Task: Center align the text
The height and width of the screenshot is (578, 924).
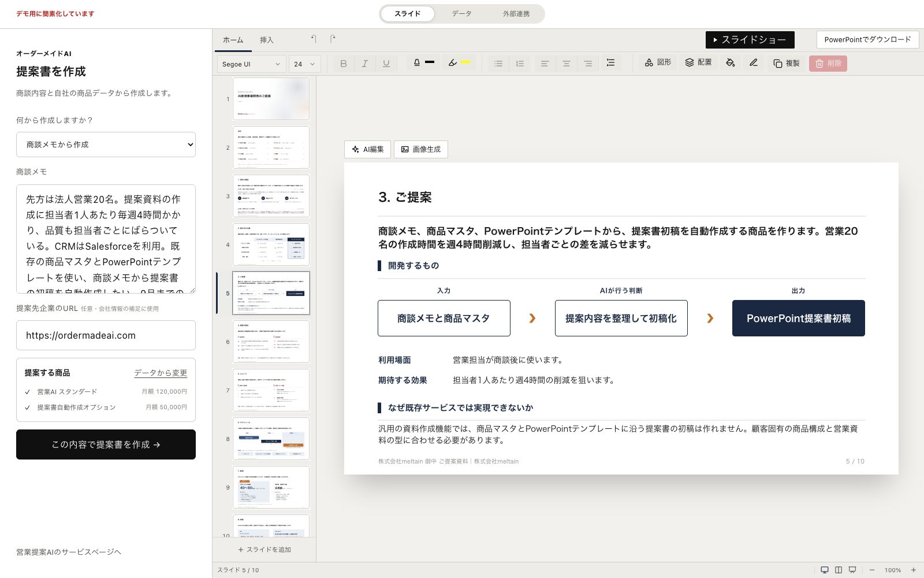Action: point(567,64)
